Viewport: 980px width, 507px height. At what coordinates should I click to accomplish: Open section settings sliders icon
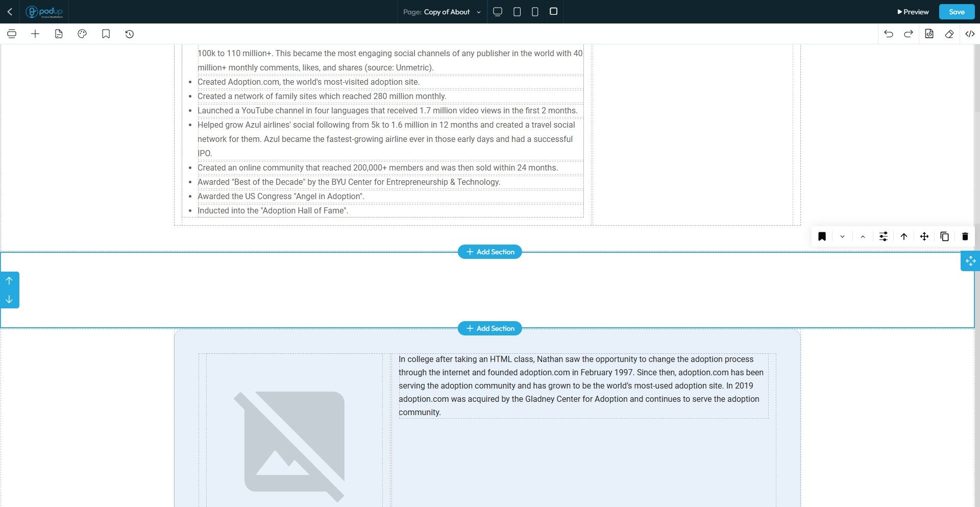coord(884,236)
